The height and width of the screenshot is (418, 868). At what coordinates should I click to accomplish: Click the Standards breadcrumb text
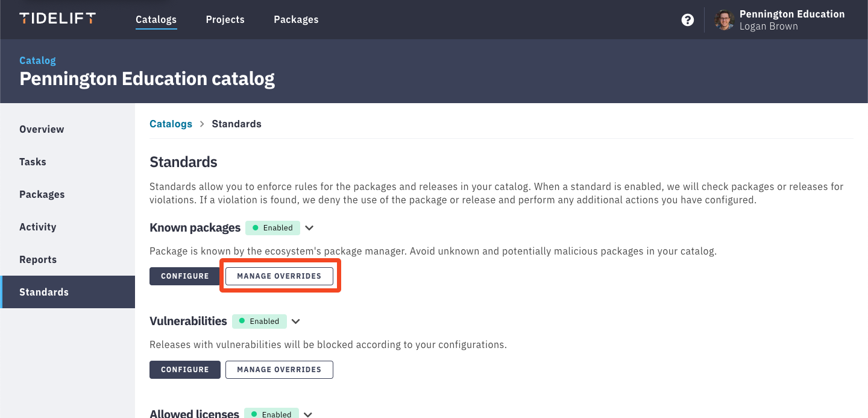tap(236, 124)
